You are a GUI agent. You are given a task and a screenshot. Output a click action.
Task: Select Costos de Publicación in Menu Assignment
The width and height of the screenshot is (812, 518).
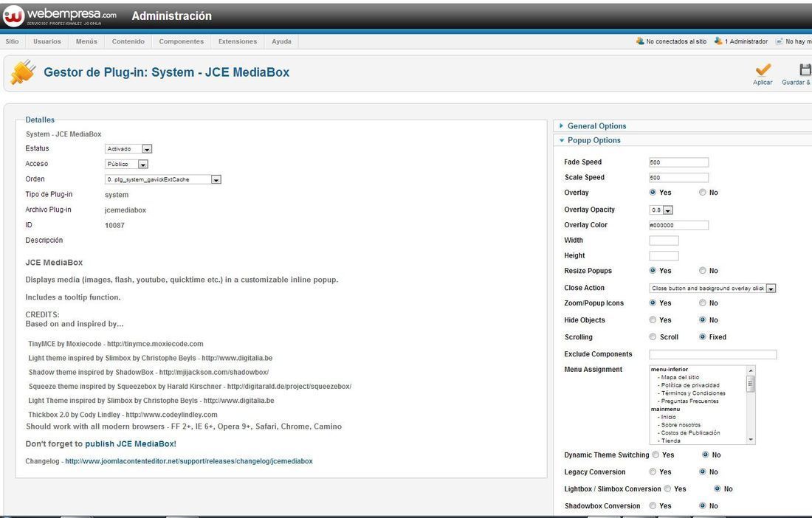pos(690,432)
